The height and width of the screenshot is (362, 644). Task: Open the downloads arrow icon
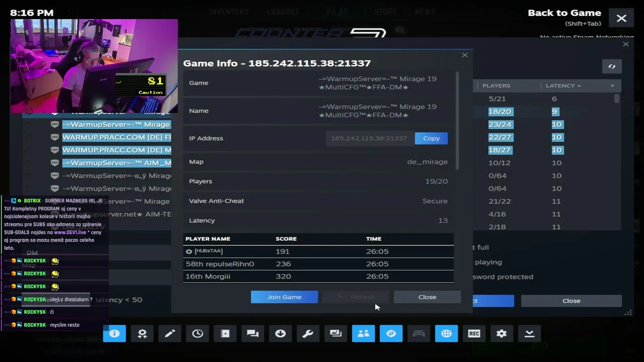(280, 333)
